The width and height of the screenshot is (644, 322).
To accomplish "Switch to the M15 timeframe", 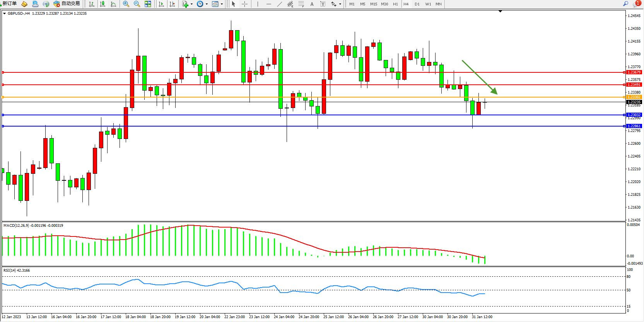I will pyautogui.click(x=373, y=4).
